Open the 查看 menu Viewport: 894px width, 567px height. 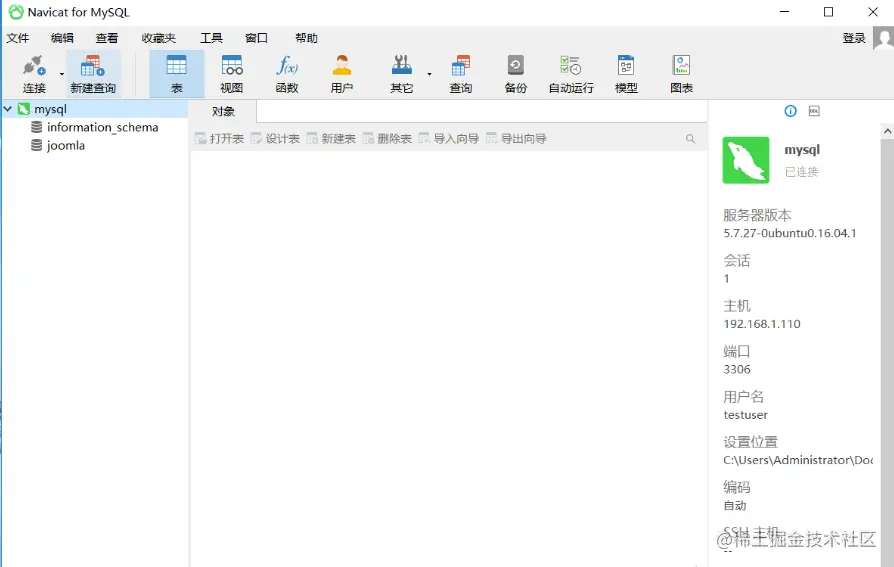107,38
